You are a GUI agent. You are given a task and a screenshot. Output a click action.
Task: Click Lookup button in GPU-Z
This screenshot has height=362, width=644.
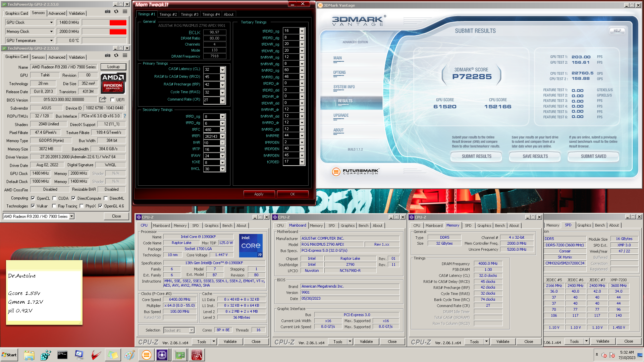[x=113, y=67]
